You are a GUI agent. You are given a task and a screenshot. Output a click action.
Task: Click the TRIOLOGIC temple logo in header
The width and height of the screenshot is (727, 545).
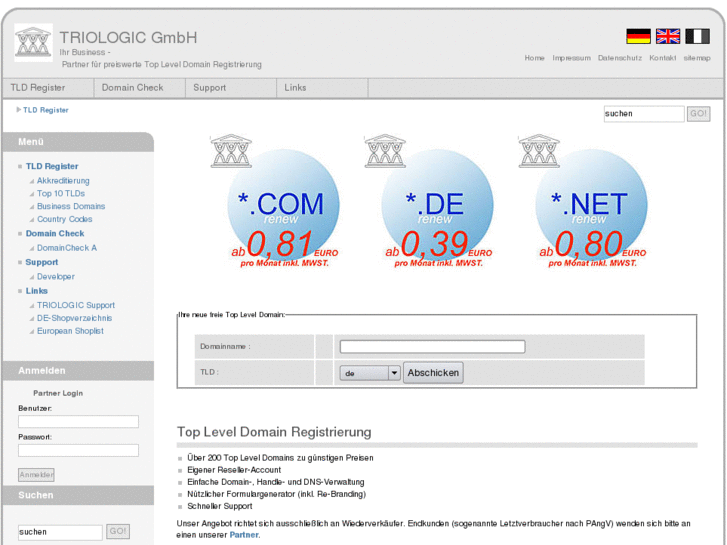(33, 42)
